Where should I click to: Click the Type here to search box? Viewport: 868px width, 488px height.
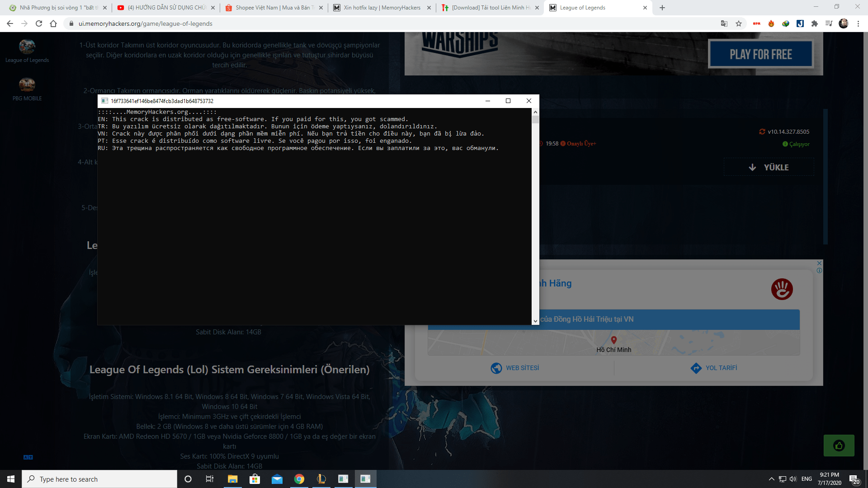point(99,479)
